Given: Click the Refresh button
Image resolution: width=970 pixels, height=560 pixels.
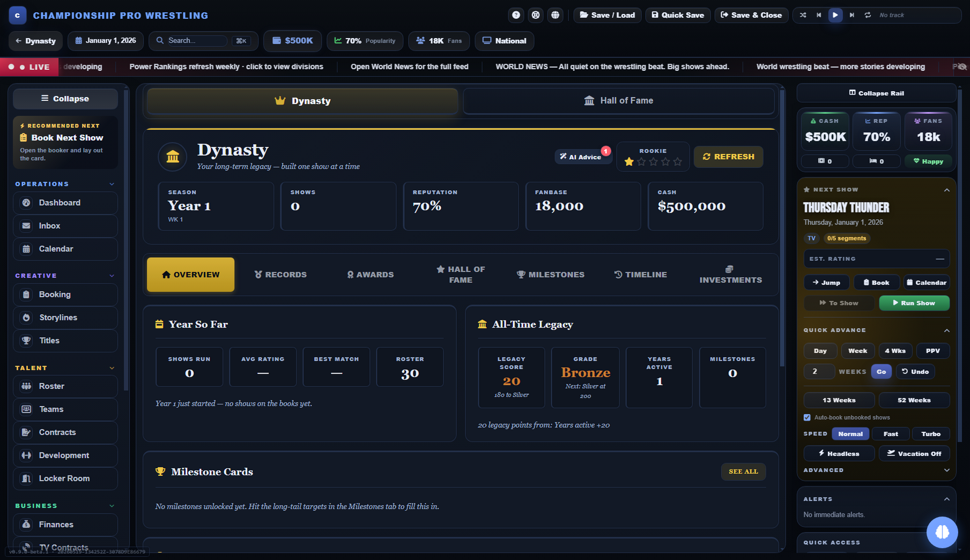Looking at the screenshot, I should [x=728, y=156].
